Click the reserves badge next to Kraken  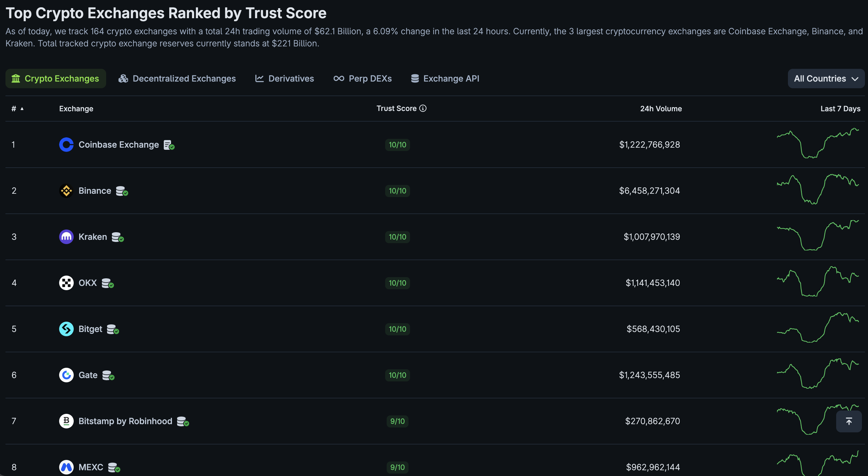118,237
